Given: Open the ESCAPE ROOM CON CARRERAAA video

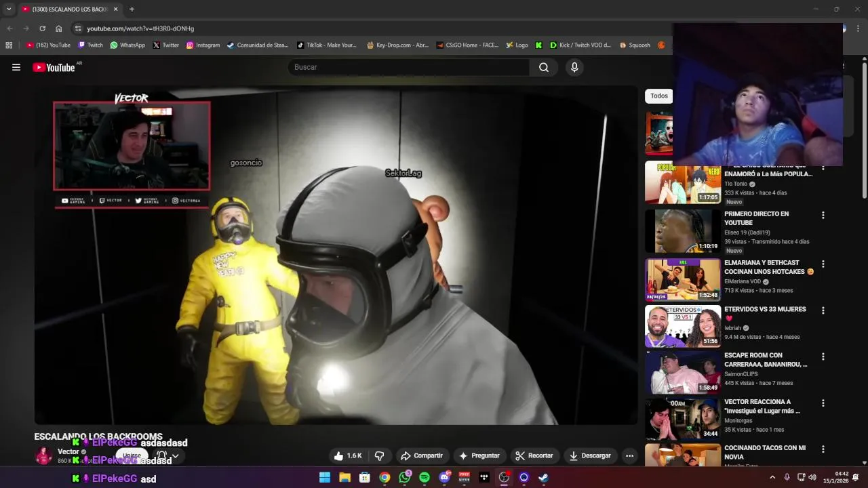Looking at the screenshot, I should (682, 372).
